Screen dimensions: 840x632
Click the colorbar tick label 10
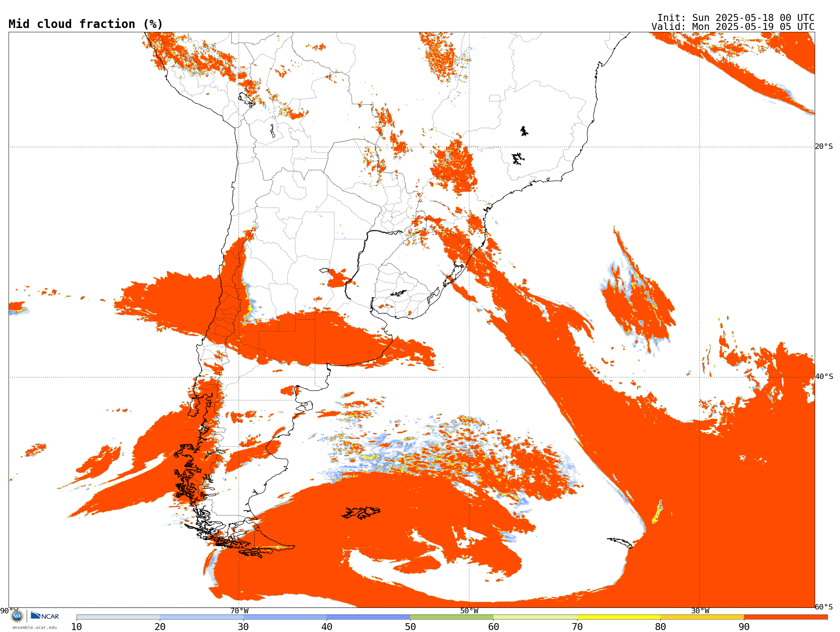(77, 627)
